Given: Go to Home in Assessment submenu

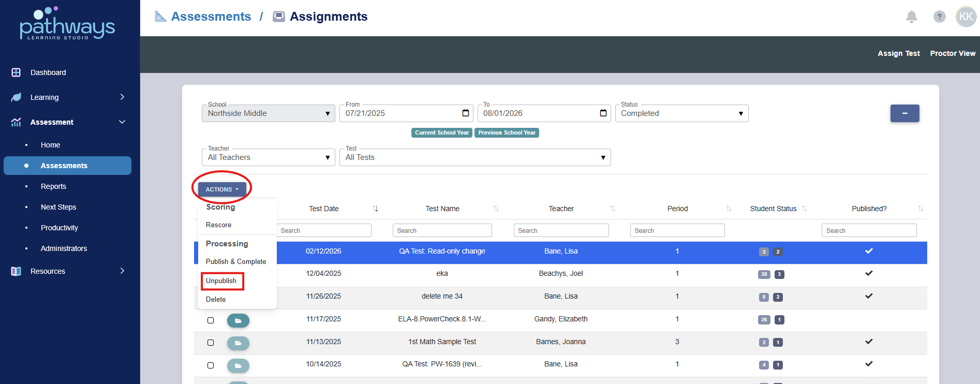Looking at the screenshot, I should point(50,145).
